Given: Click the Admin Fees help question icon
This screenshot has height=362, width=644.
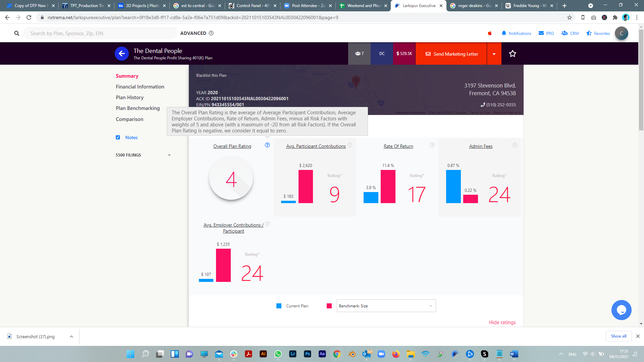Looking at the screenshot, I should coord(515,145).
